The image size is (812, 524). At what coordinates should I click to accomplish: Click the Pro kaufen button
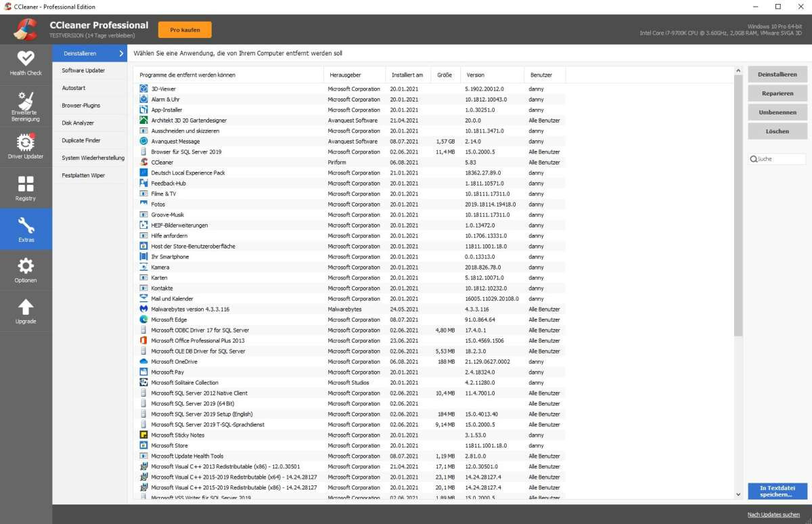183,29
